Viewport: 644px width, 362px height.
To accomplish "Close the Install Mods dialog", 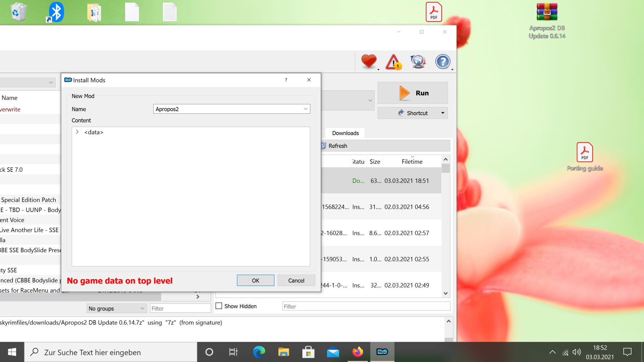I will click(309, 80).
